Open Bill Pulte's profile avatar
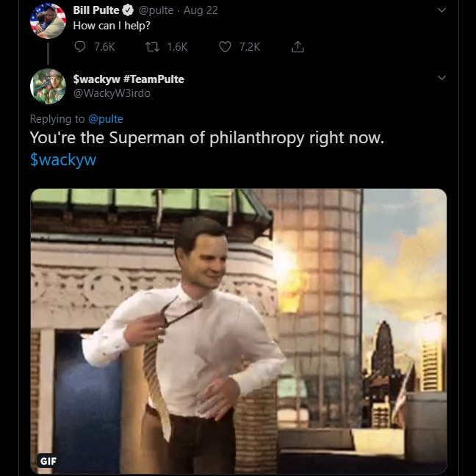The image size is (476, 476). pos(48,21)
